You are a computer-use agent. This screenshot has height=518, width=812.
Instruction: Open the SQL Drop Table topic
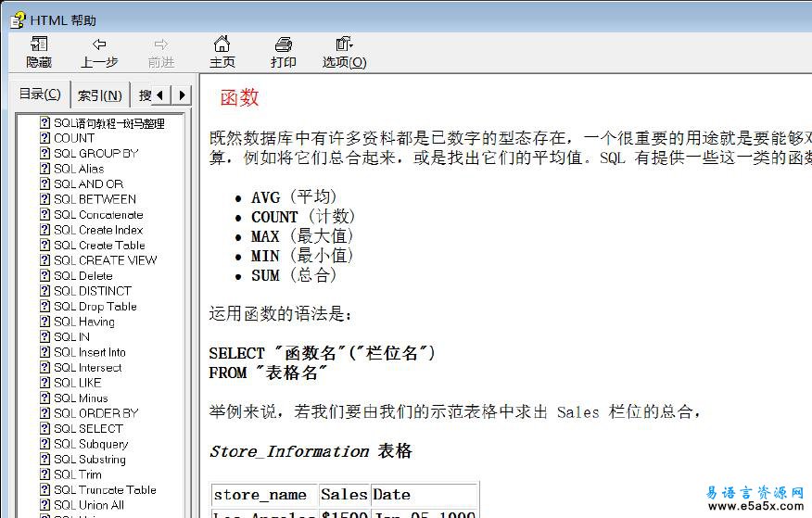(x=95, y=307)
